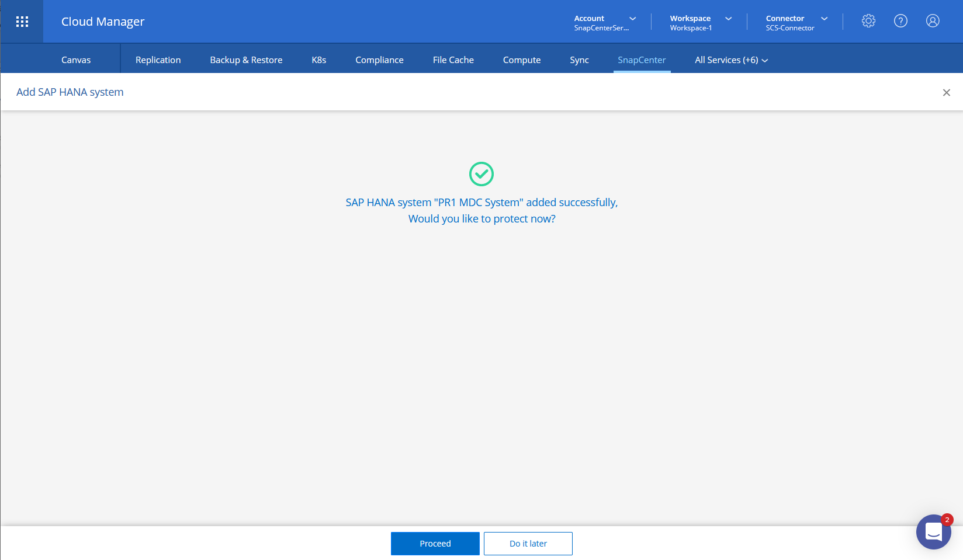This screenshot has width=963, height=560.
Task: Open the chat support bubble
Action: 933,532
